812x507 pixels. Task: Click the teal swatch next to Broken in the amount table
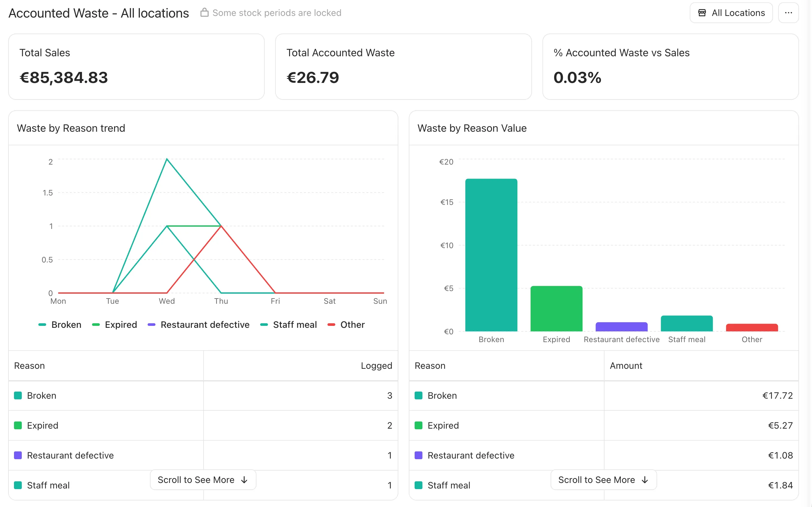click(x=419, y=395)
